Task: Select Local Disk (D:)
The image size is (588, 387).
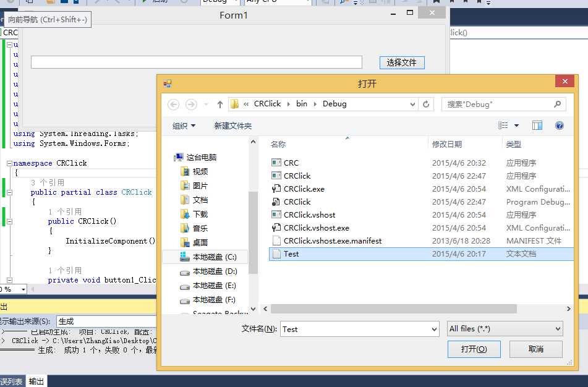Action: click(x=208, y=271)
